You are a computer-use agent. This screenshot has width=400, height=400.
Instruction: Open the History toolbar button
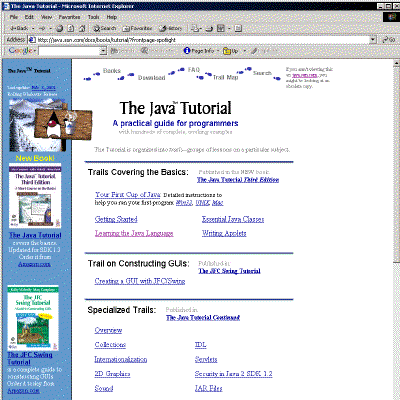coord(171,29)
